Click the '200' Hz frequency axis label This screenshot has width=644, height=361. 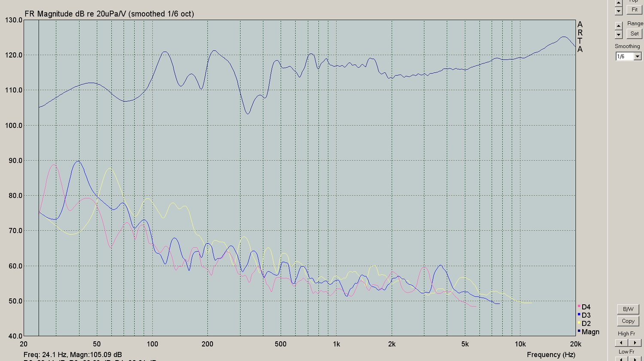(x=207, y=344)
